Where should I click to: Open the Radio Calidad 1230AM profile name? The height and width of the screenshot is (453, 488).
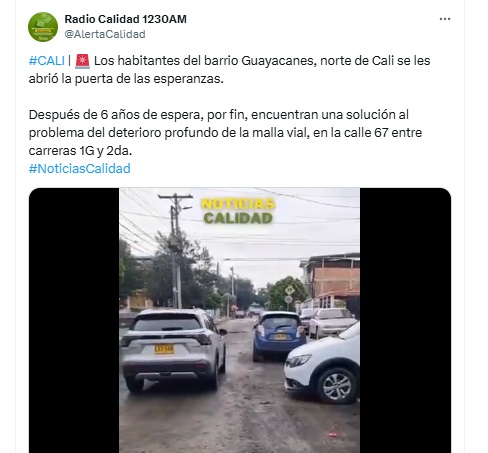tap(125, 19)
